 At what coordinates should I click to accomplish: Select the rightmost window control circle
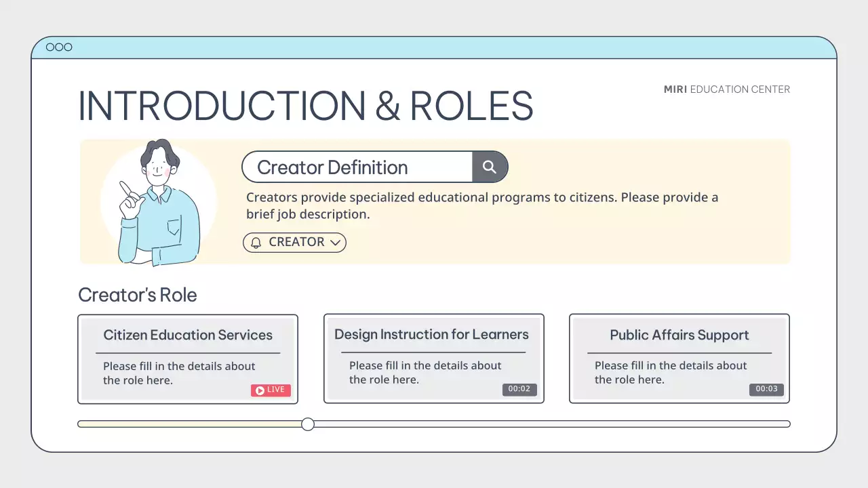[x=68, y=47]
